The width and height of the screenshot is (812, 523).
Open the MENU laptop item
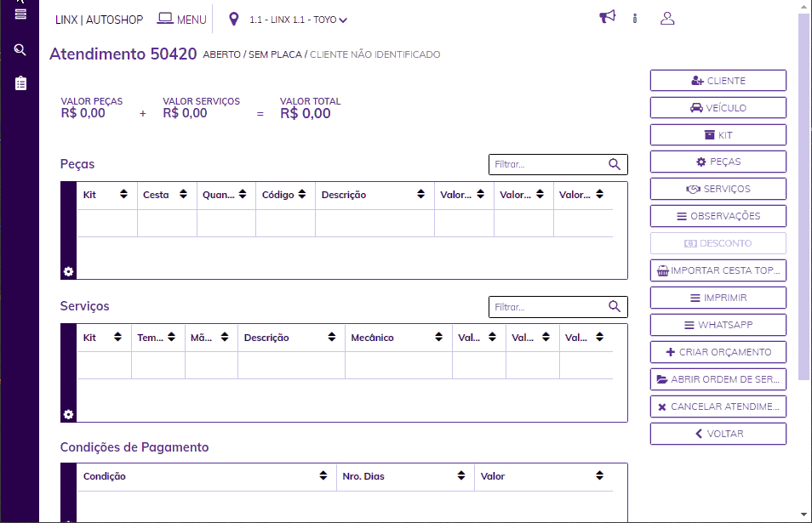coord(182,20)
